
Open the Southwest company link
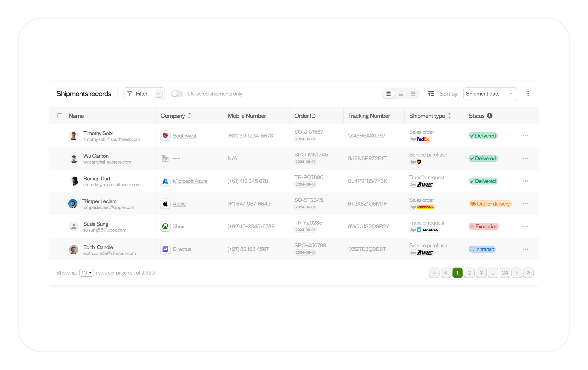tap(185, 136)
